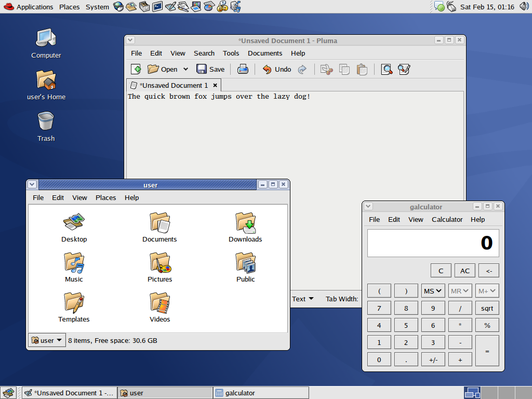Open the Trash on the desktop
532x399 pixels.
(x=46, y=127)
